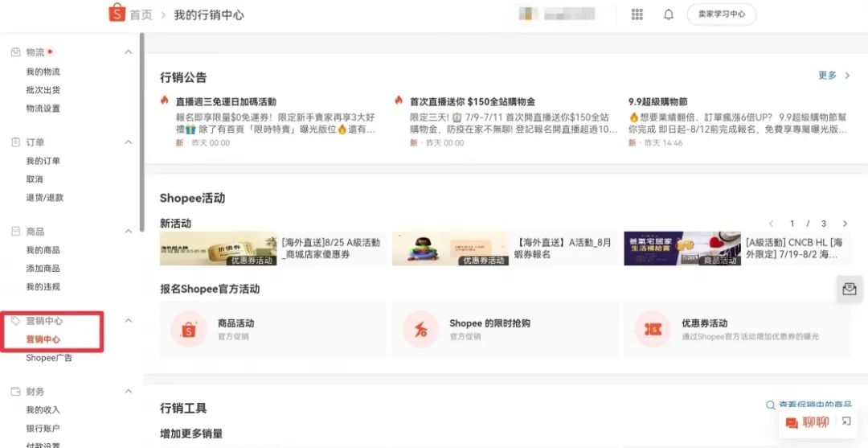Click the Shopee logo in header
Screen dimensions: 868x448
(x=117, y=14)
